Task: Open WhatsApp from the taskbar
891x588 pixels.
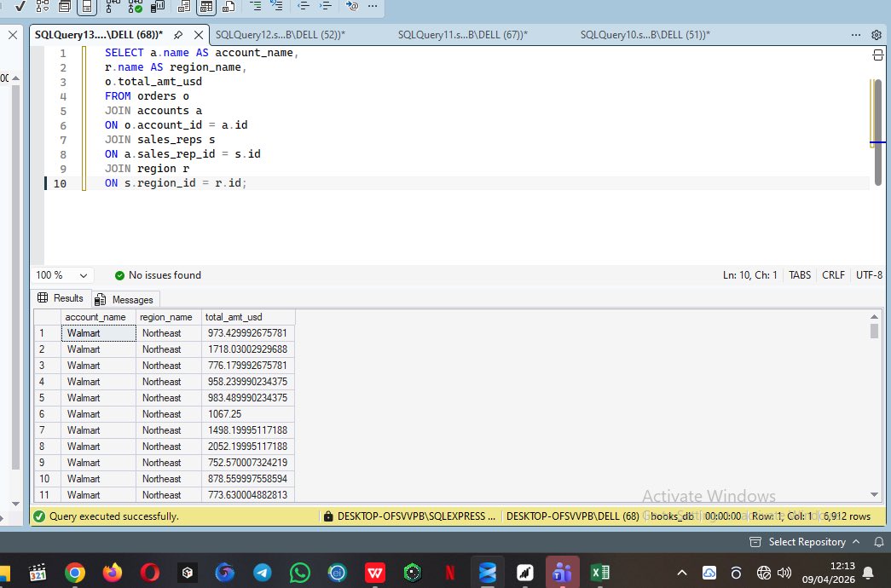Action: [x=300, y=573]
